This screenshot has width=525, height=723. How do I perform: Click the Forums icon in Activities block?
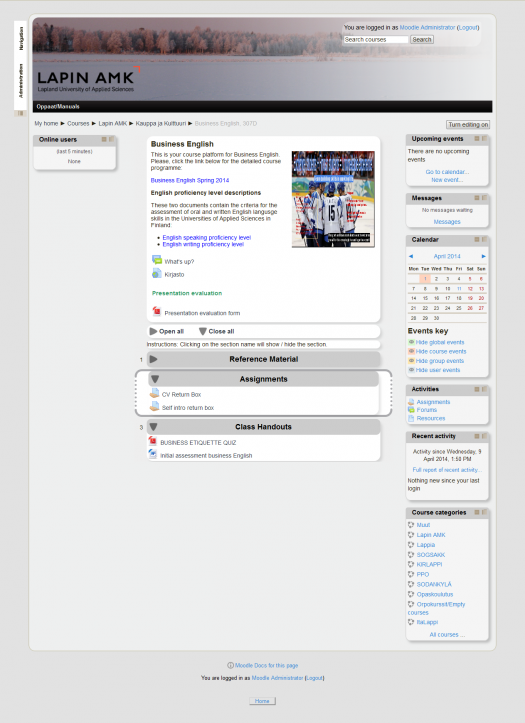[x=411, y=410]
